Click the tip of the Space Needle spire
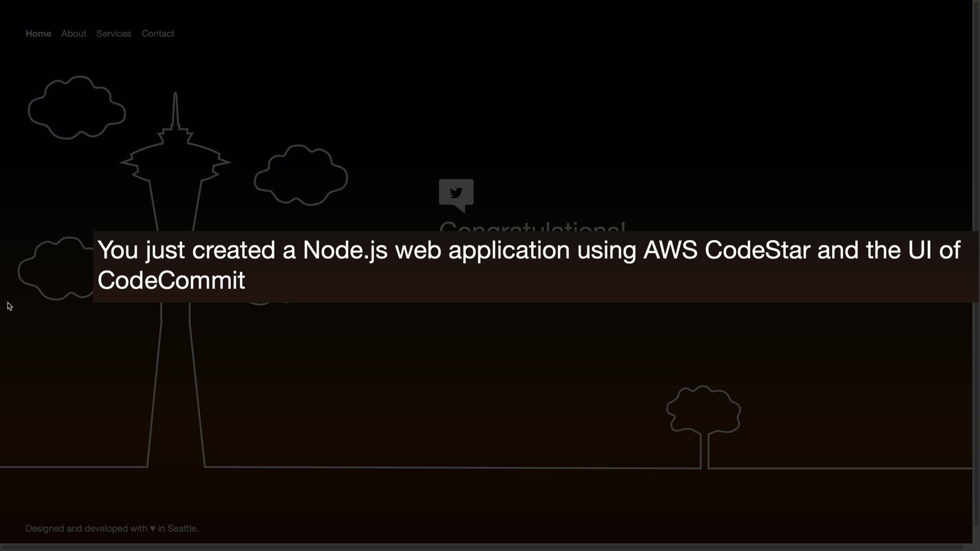This screenshot has height=551, width=980. click(x=175, y=95)
